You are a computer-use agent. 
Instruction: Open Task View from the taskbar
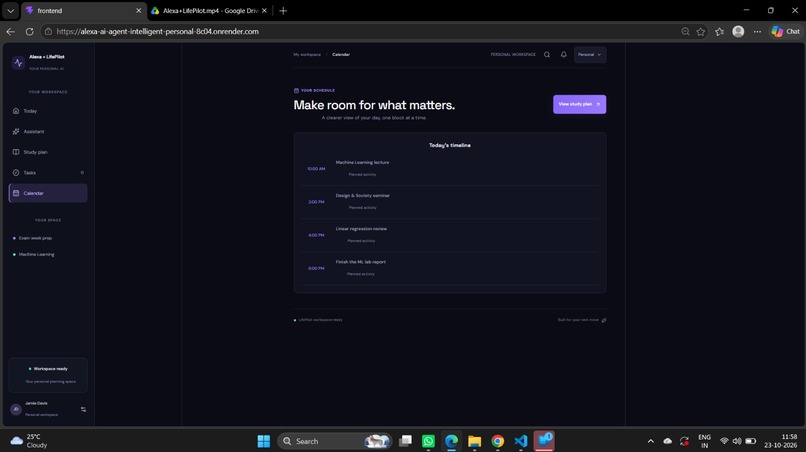point(406,441)
